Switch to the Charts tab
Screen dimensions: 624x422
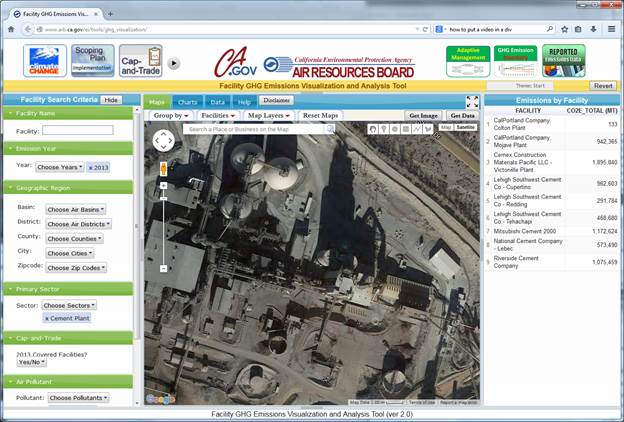187,102
